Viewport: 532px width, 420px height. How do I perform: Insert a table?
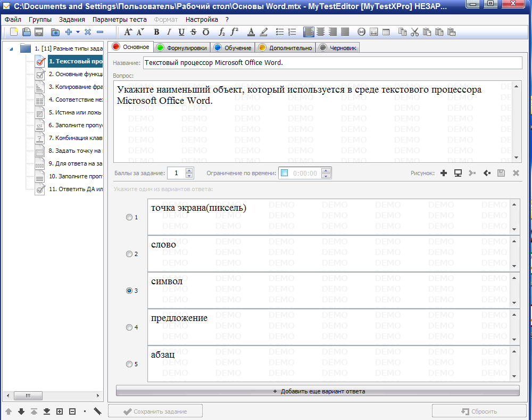[x=386, y=32]
